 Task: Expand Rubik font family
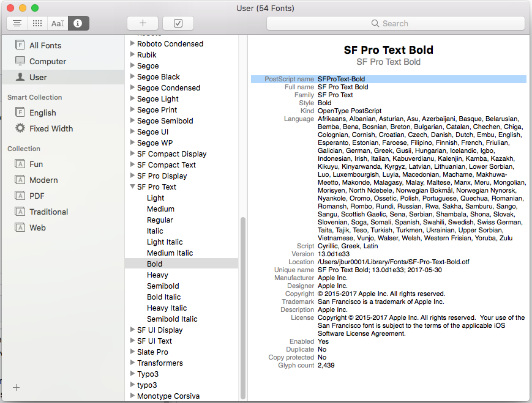[133, 54]
